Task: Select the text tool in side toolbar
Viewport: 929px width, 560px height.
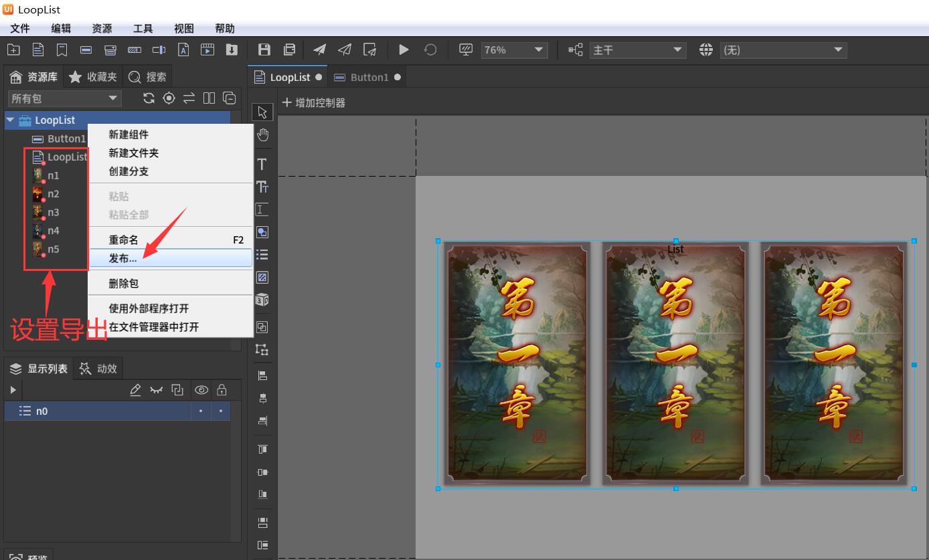Action: pos(262,165)
